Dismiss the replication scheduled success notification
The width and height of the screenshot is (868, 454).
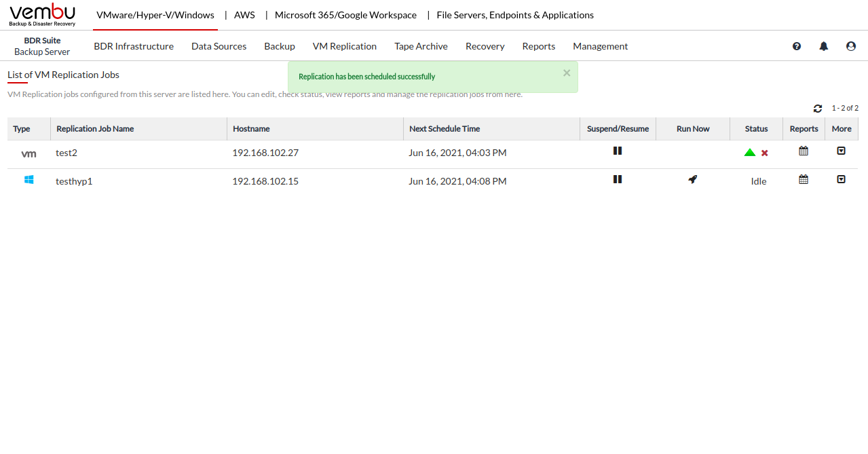(567, 73)
